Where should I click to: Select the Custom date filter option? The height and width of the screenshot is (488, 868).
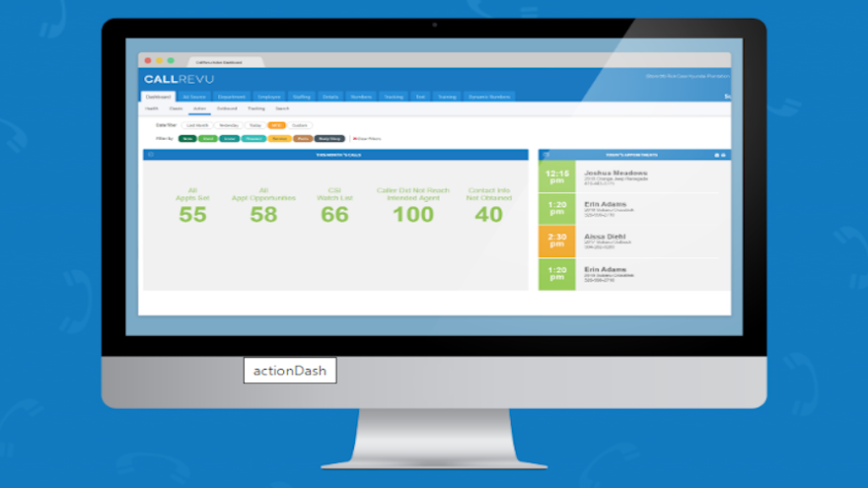[x=300, y=126]
